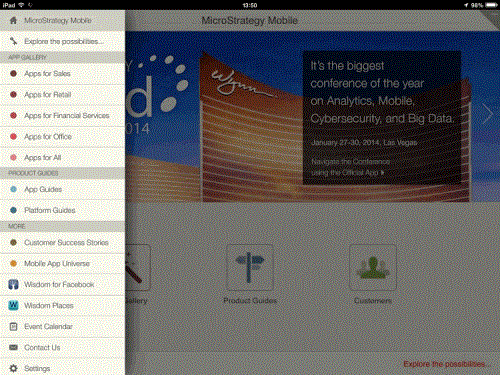Tap the location arrow in status bar
This screenshot has width=500, height=375.
pos(466,5)
